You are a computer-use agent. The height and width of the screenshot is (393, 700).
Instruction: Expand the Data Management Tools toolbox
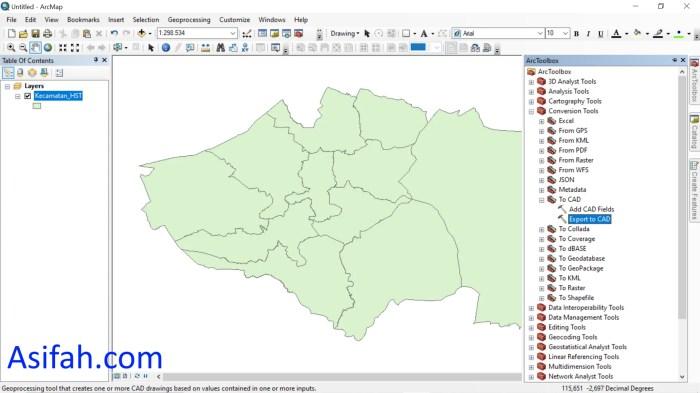click(x=531, y=318)
